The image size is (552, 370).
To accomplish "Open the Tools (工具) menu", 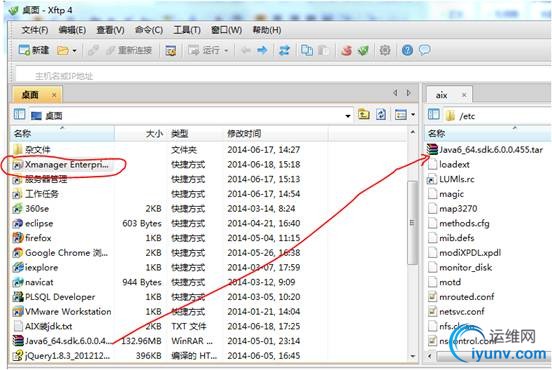I will click(x=187, y=30).
